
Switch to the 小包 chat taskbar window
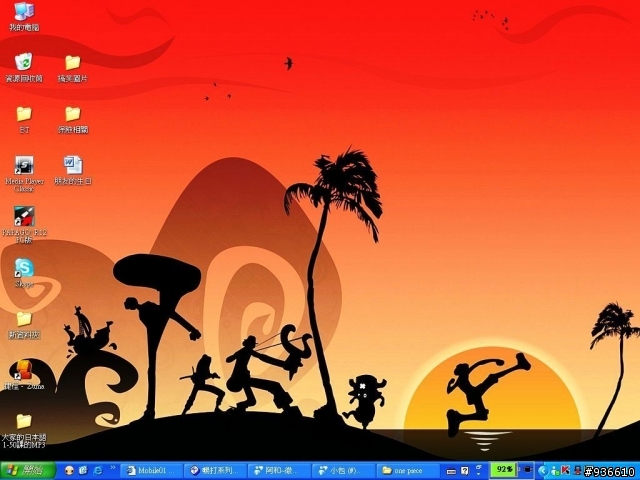click(344, 471)
